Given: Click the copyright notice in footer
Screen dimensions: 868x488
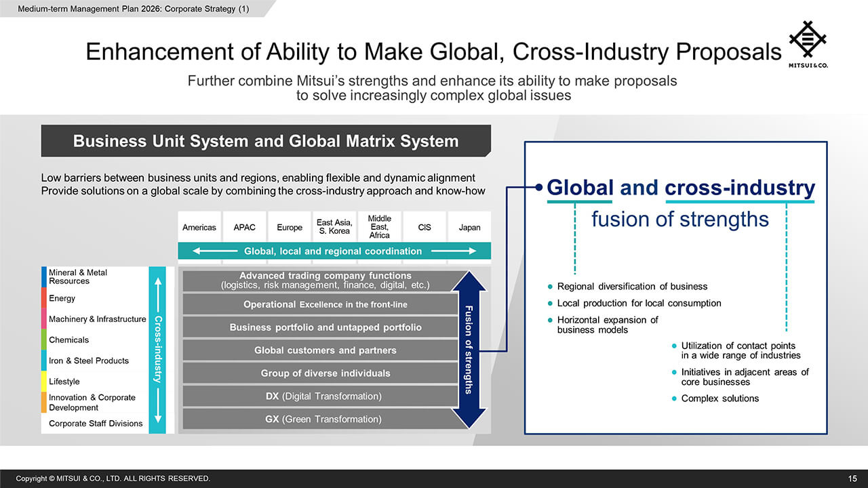Looking at the screenshot, I should pos(113,479).
